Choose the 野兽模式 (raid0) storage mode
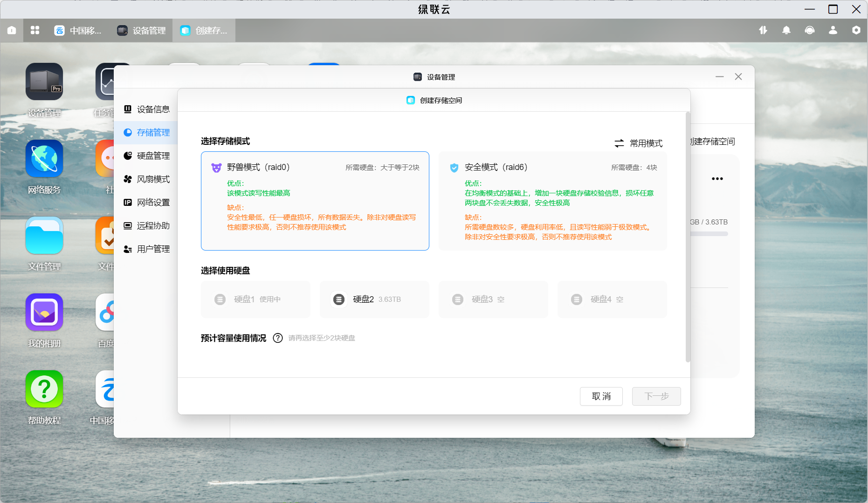This screenshot has height=503, width=868. [315, 201]
